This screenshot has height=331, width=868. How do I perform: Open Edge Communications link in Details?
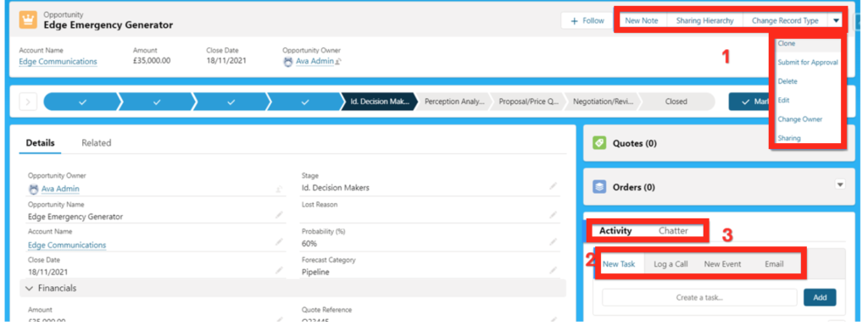point(67,245)
